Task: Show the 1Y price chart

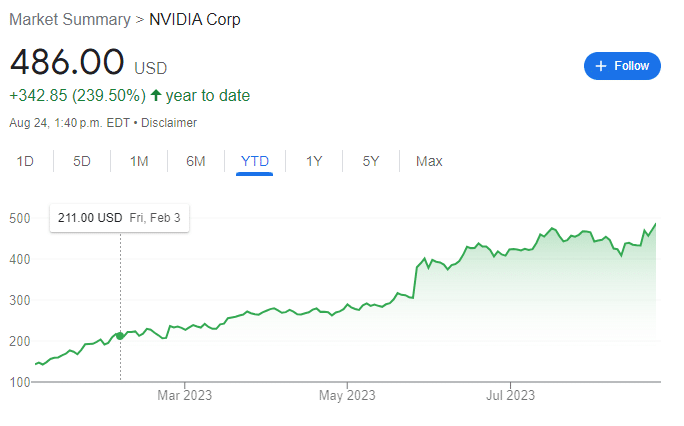Action: tap(314, 161)
